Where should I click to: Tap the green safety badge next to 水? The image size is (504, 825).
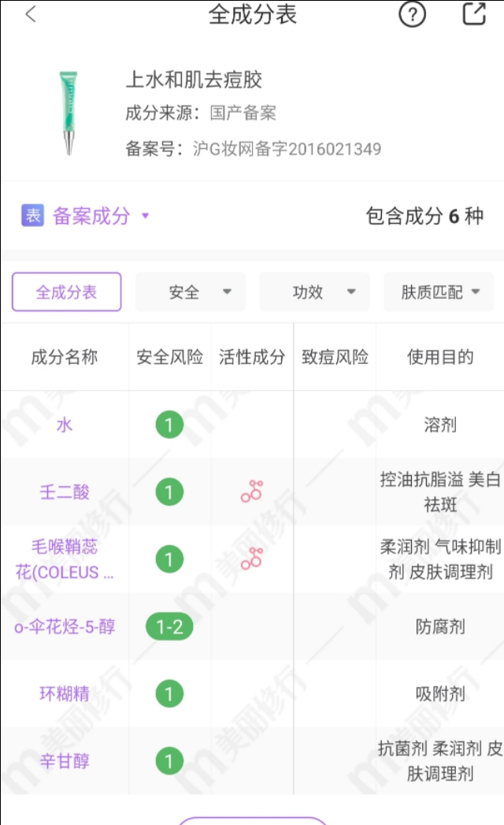coord(169,423)
